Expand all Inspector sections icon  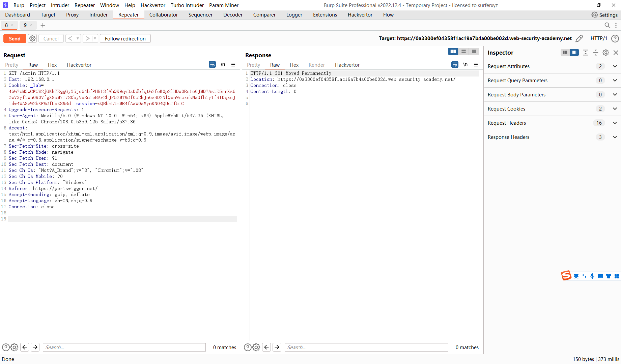(x=586, y=52)
